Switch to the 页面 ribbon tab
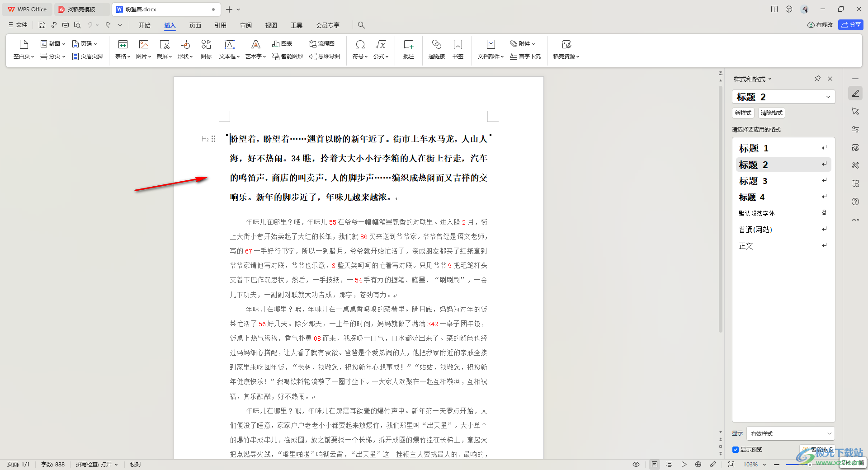This screenshot has height=470, width=868. point(195,25)
